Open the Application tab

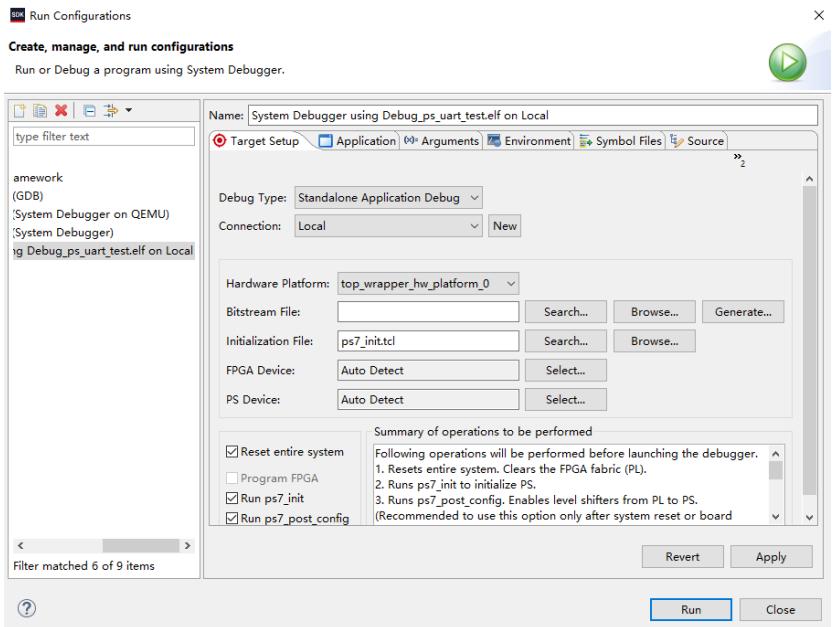tap(357, 141)
